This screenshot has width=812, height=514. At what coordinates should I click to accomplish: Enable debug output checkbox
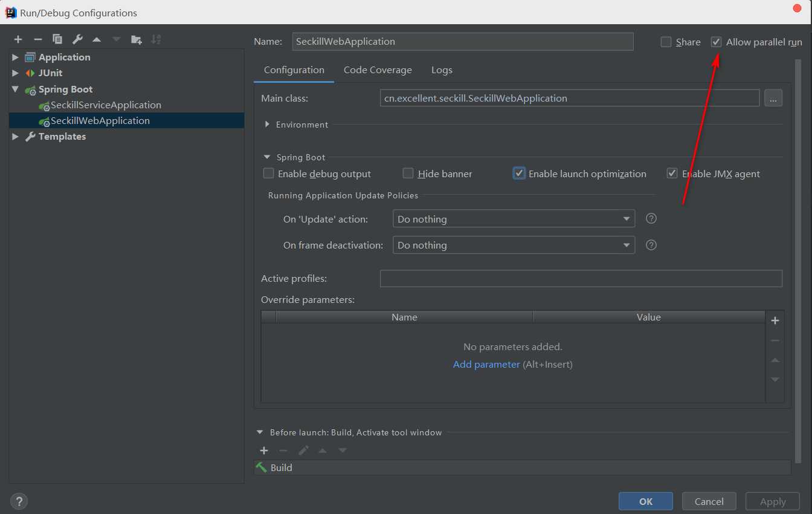[269, 174]
